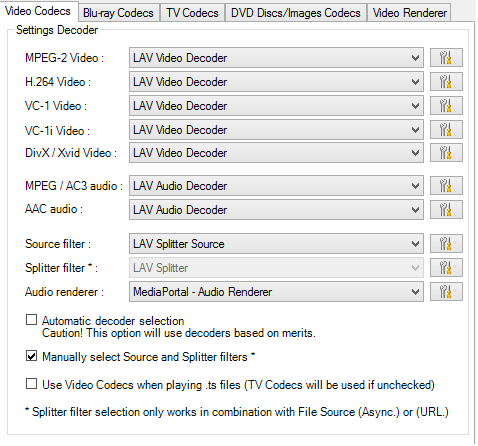This screenshot has width=478, height=446.
Task: Click the 'AAC audio :' label
Action: (54, 209)
